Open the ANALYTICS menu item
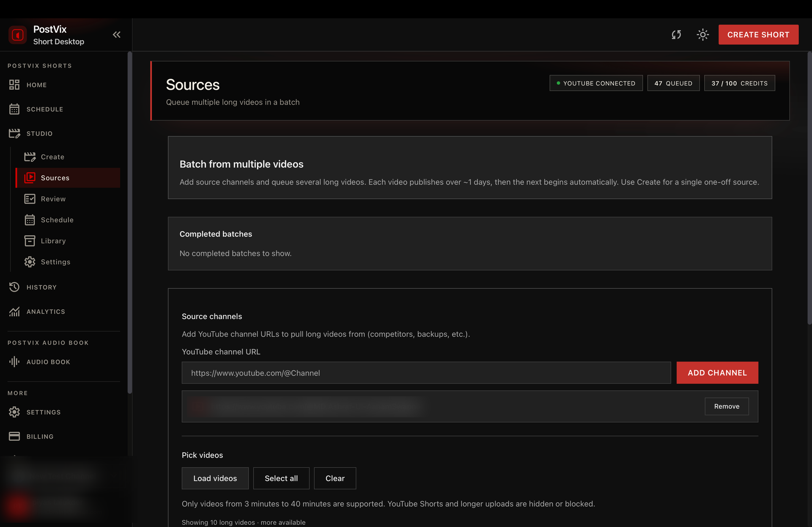 click(x=46, y=312)
